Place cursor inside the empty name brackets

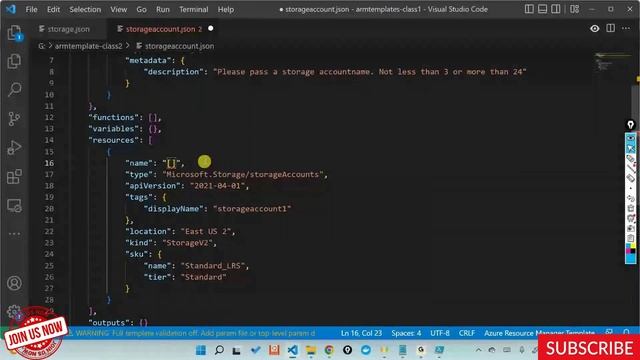[171, 163]
